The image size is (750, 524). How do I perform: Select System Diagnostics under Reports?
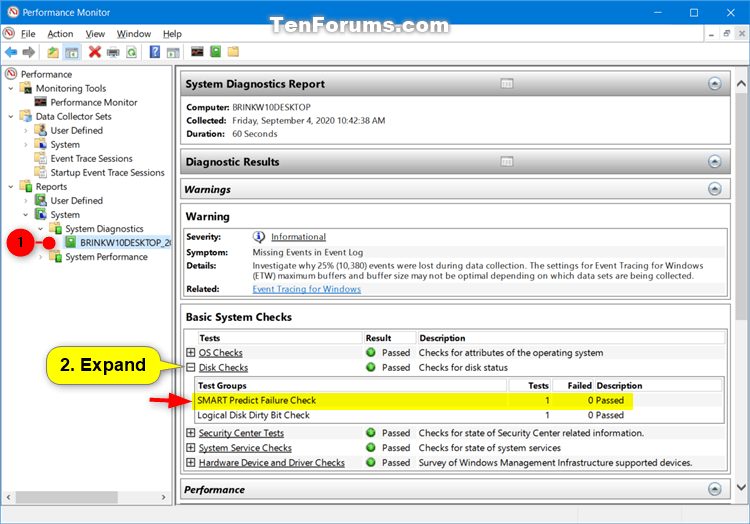104,229
